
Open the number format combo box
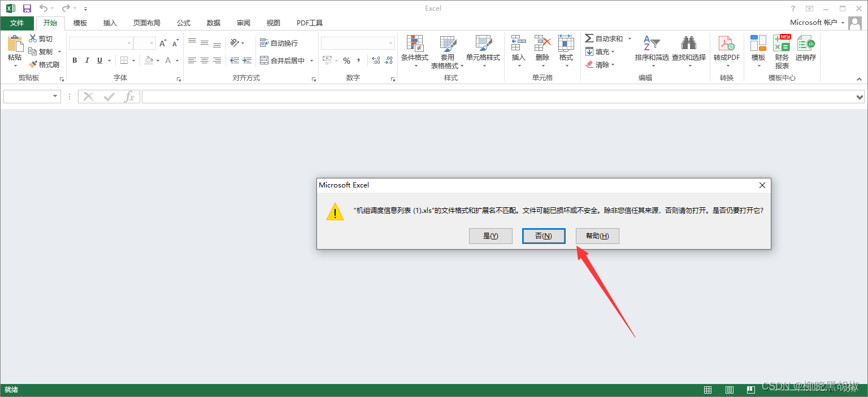[x=358, y=43]
